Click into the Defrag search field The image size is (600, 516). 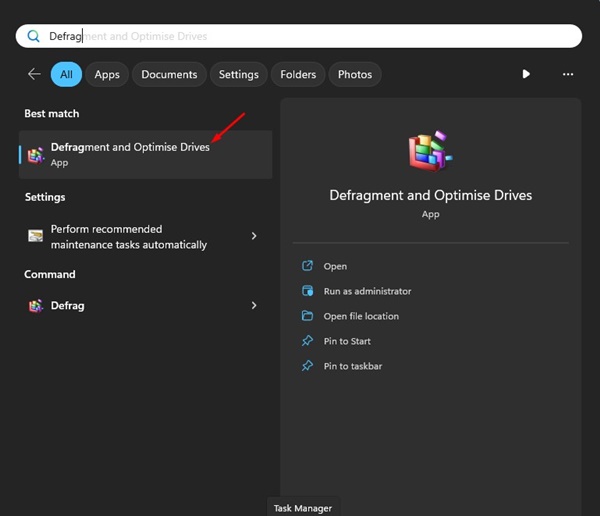point(298,36)
